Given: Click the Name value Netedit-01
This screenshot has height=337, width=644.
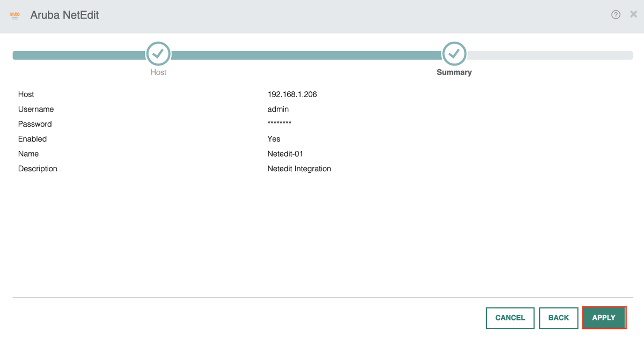Looking at the screenshot, I should 285,153.
